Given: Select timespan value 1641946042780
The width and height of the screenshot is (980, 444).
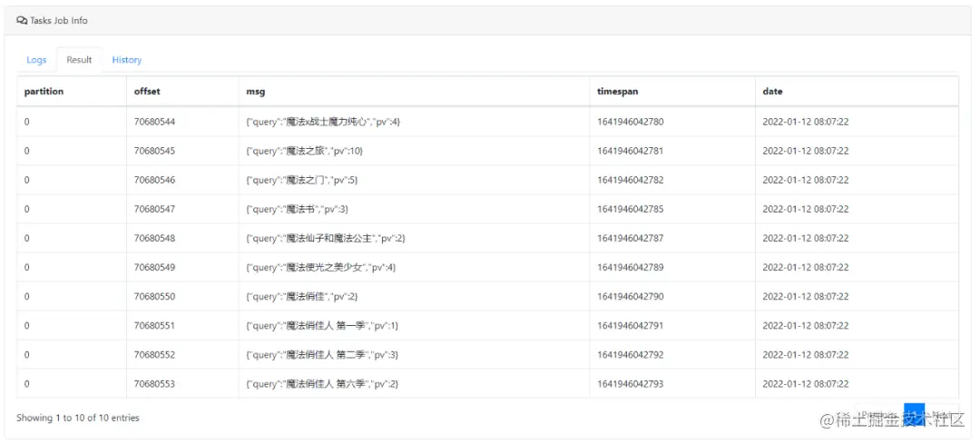Looking at the screenshot, I should pos(631,122).
